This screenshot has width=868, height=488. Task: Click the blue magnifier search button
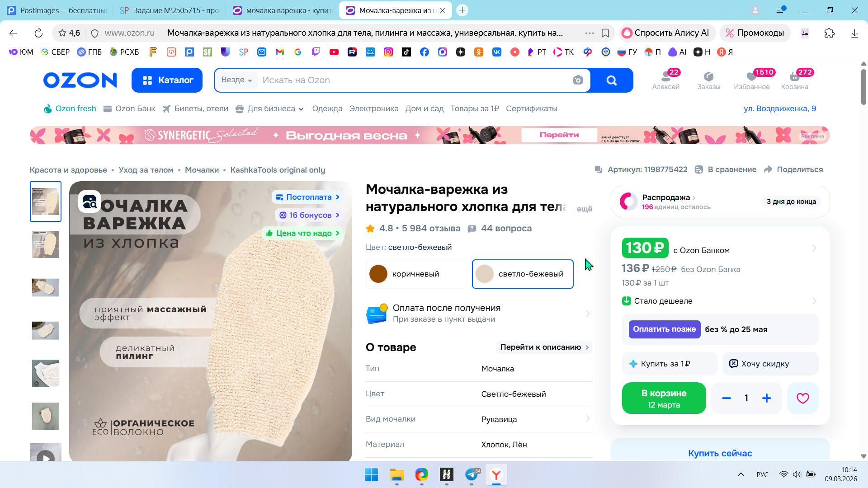click(611, 80)
